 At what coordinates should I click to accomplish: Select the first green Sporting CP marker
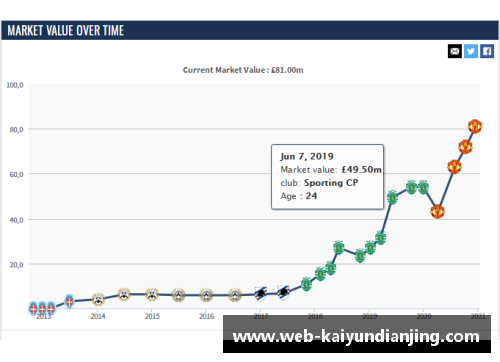(306, 284)
